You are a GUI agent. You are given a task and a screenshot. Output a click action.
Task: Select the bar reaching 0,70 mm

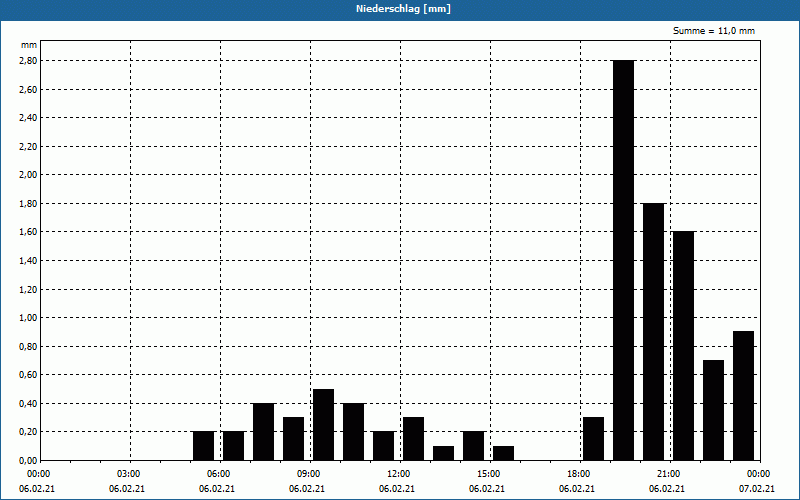coord(713,410)
